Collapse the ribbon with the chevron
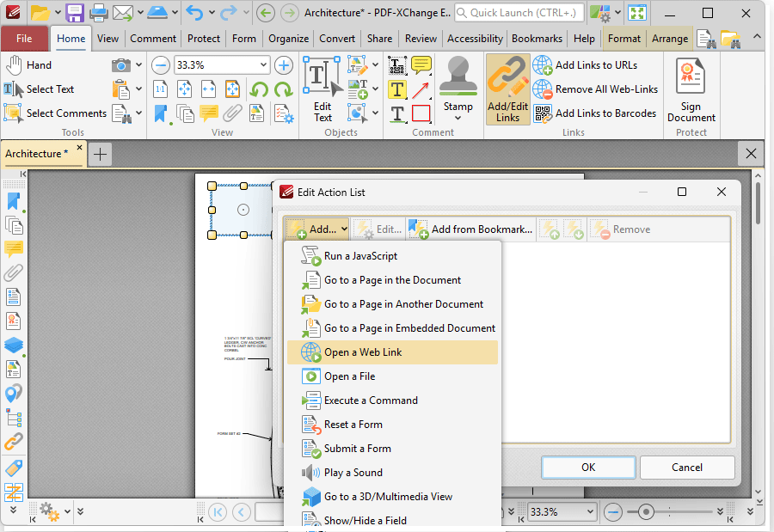 point(757,37)
